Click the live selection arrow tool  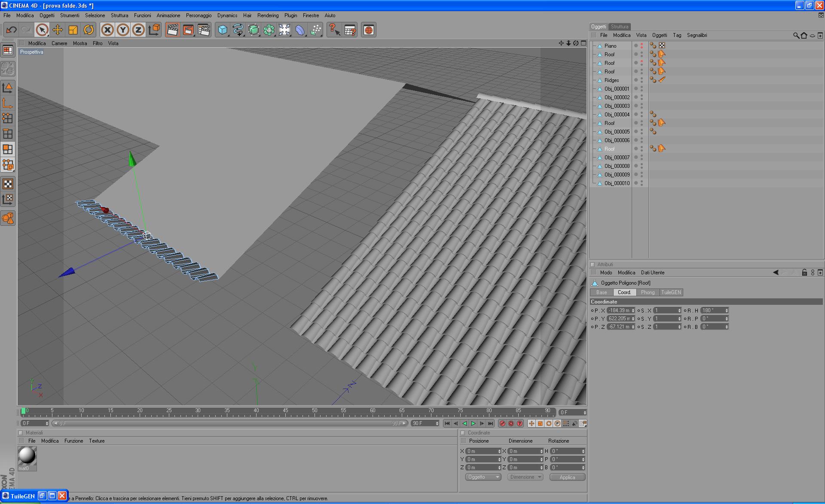tap(42, 30)
